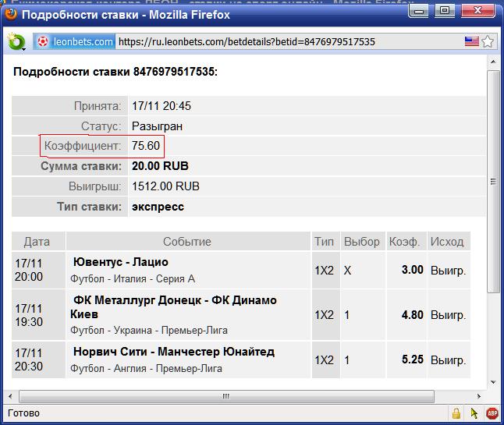Image resolution: width=504 pixels, height=425 pixels.
Task: Click the Событие column header
Action: [187, 242]
